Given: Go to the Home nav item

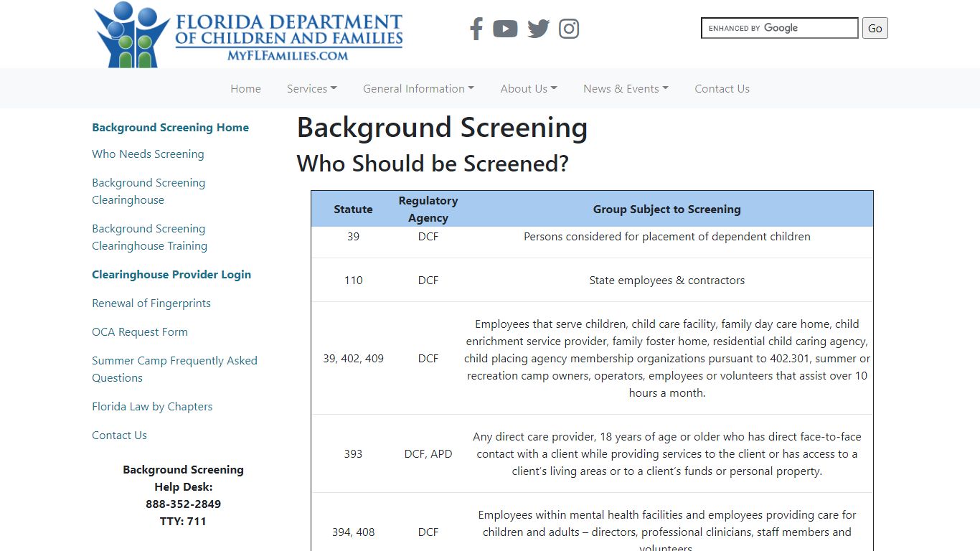Looking at the screenshot, I should point(245,89).
